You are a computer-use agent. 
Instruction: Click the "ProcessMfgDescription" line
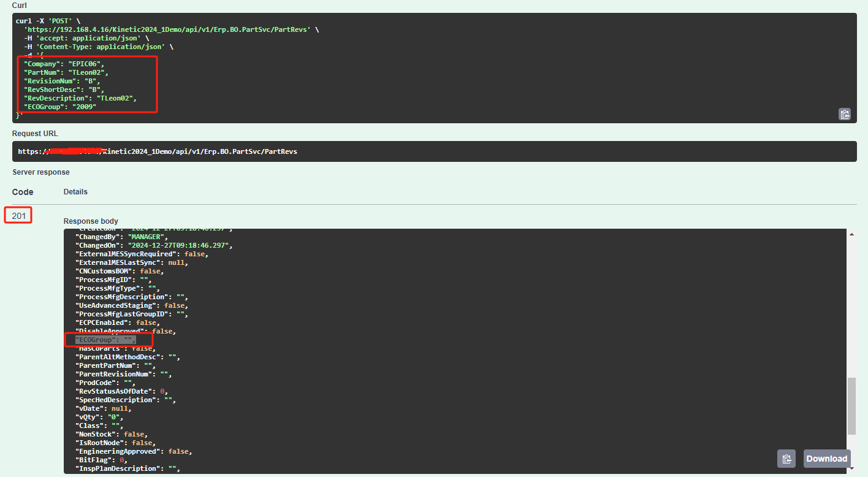(x=131, y=297)
